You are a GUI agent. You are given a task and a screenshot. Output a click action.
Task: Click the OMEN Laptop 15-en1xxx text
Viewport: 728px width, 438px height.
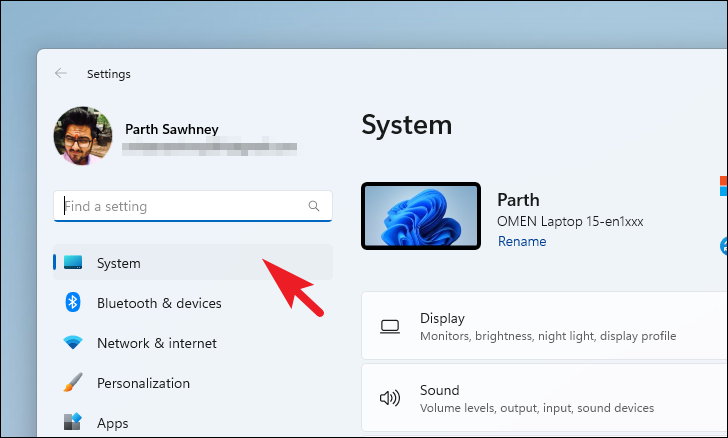(570, 222)
